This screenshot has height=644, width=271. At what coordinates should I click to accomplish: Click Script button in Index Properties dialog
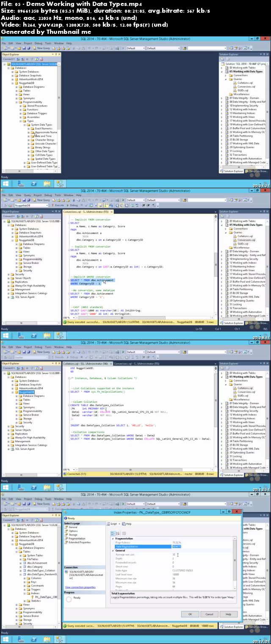click(112, 524)
